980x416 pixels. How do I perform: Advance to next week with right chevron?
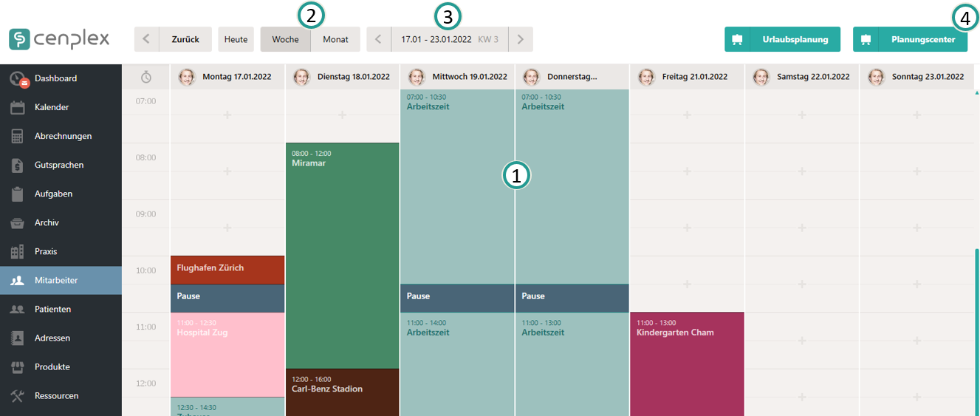pos(521,39)
